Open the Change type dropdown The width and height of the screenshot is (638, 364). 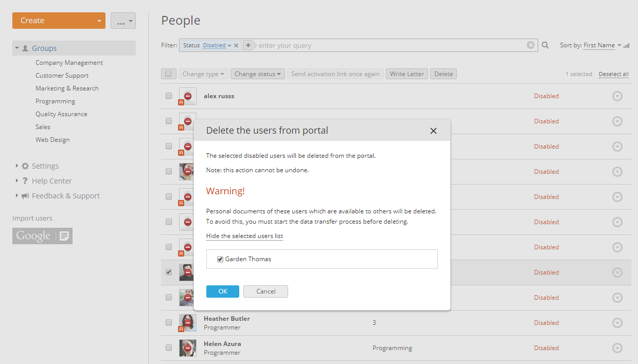(203, 74)
